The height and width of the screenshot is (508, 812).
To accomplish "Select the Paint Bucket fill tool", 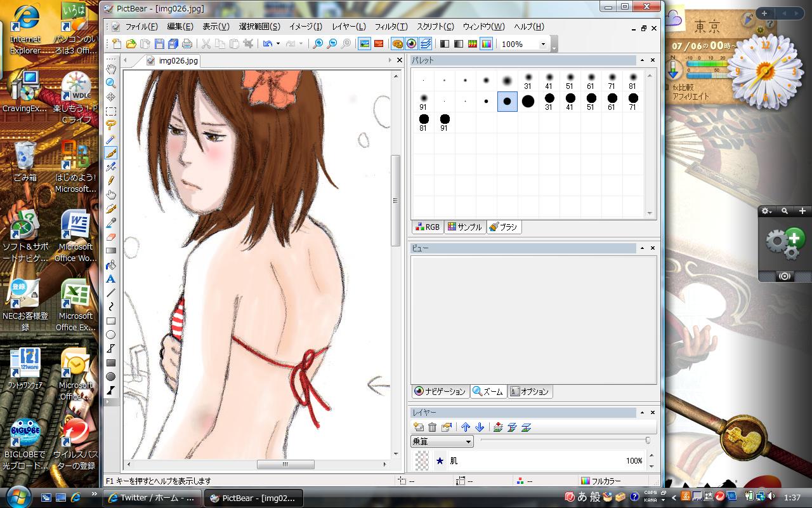I will pos(111,265).
